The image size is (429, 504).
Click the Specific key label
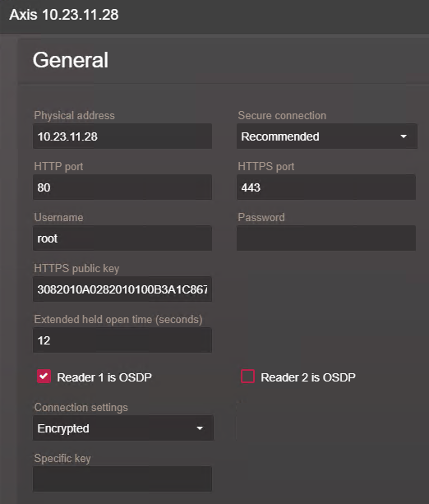[x=62, y=459]
